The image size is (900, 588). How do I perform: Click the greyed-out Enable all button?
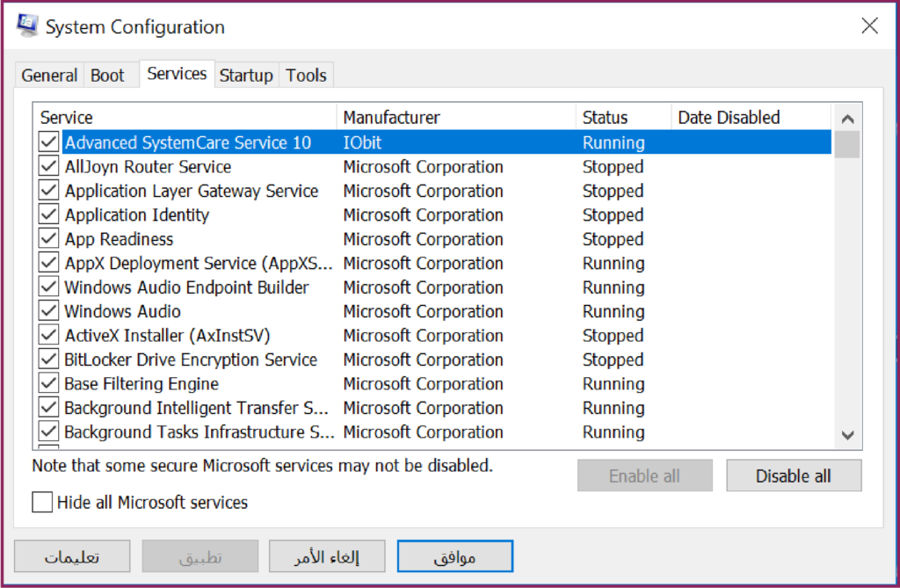[x=644, y=475]
